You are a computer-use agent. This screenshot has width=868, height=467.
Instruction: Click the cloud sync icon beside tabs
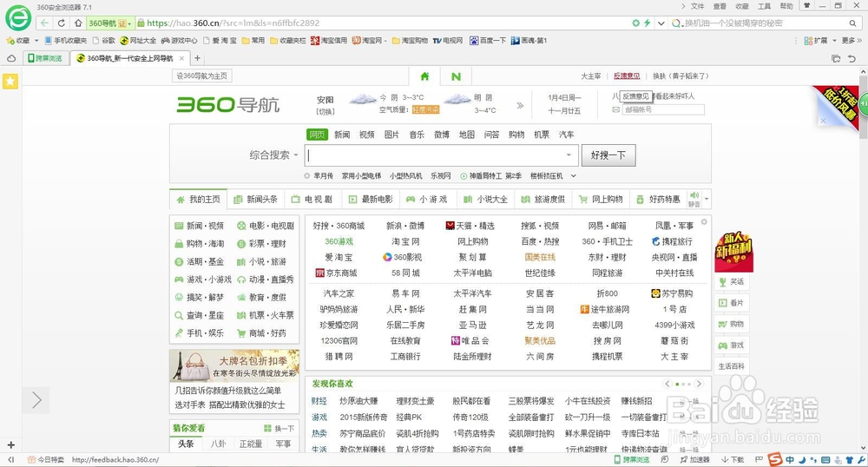[11, 58]
